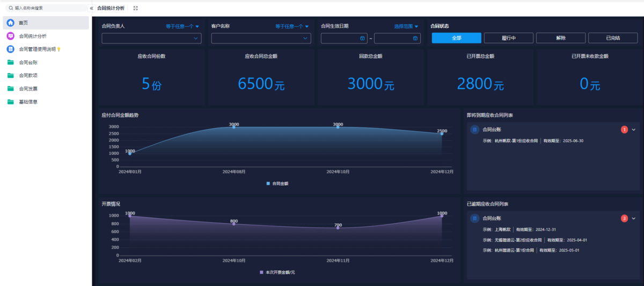The image size is (644, 286).
Task: Expand 合同款项 folder in sidebar
Action: point(46,75)
